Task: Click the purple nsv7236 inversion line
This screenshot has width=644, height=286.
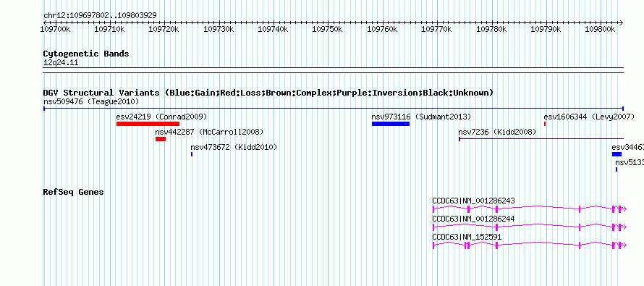Action: click(x=541, y=139)
